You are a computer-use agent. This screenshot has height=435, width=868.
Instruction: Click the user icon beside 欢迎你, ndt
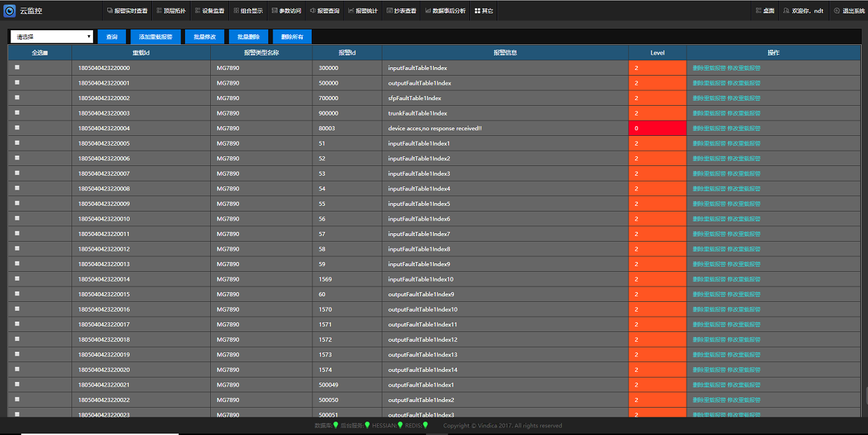(787, 11)
